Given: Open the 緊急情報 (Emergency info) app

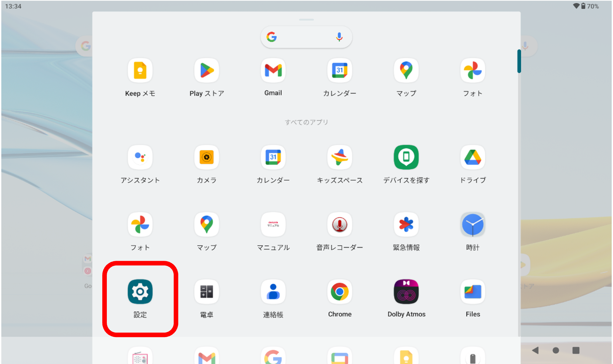Looking at the screenshot, I should click(x=406, y=224).
